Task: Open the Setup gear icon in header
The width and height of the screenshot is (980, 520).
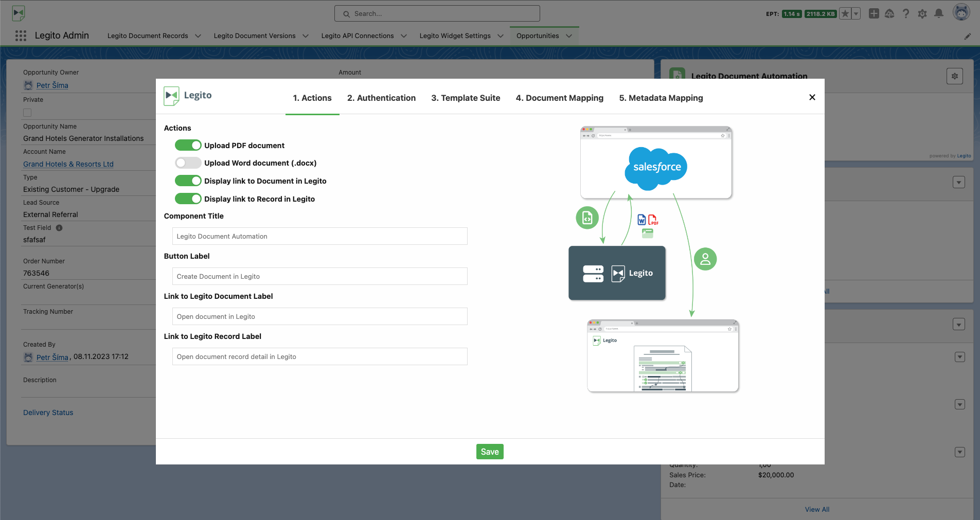Action: pyautogui.click(x=922, y=14)
